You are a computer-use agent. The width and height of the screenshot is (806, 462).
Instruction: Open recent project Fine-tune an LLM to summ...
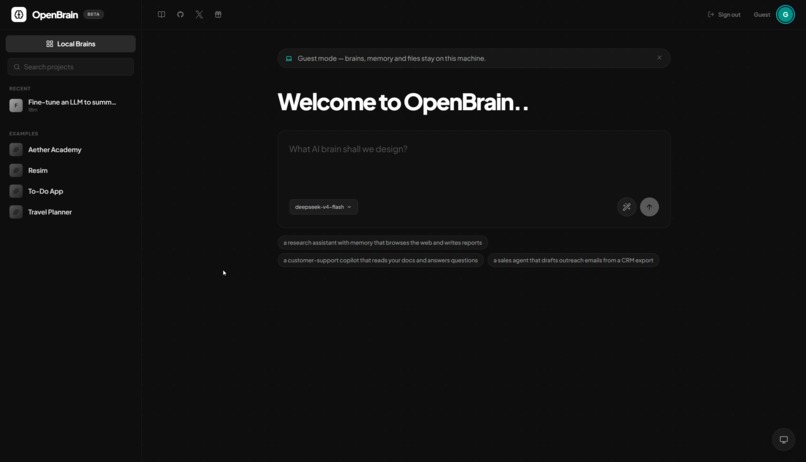[70, 105]
